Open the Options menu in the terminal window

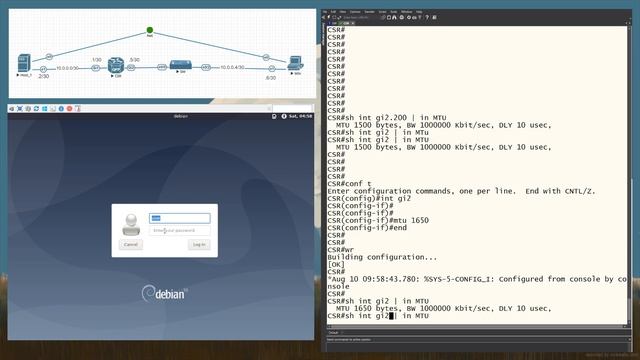coord(355,12)
